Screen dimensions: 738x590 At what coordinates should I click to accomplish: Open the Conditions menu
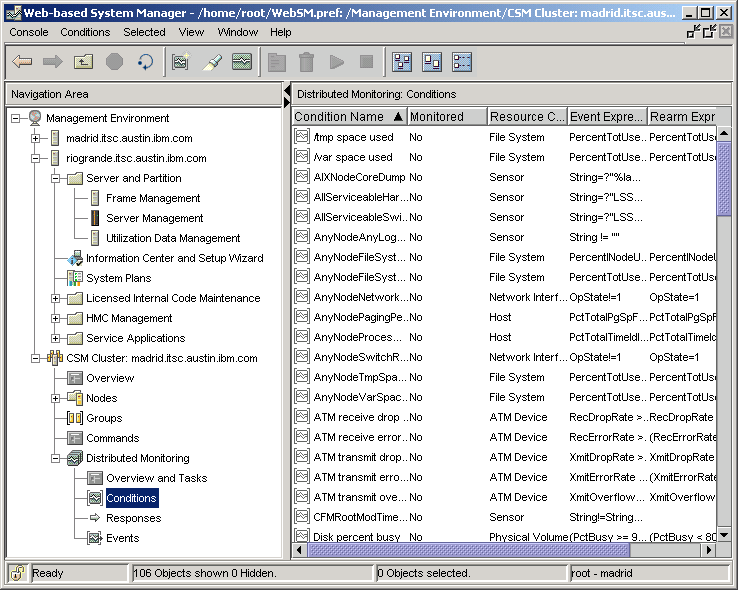coord(85,32)
